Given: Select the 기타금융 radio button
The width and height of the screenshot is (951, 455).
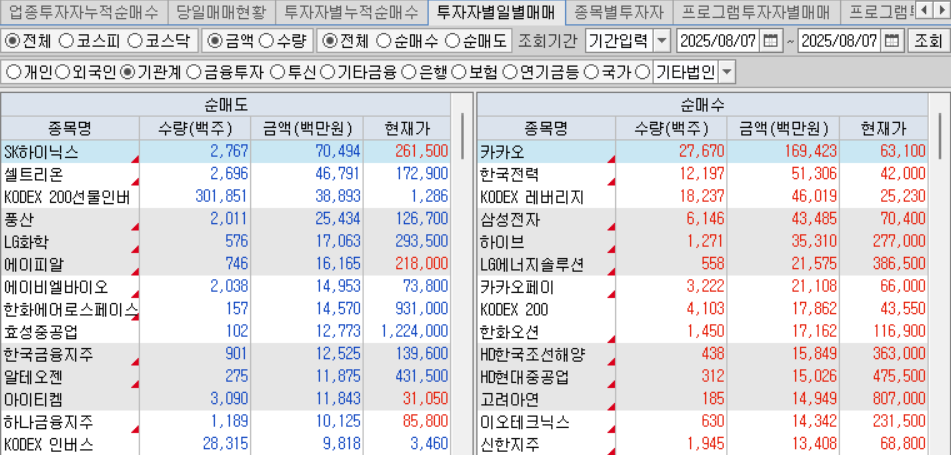Looking at the screenshot, I should pos(328,73).
